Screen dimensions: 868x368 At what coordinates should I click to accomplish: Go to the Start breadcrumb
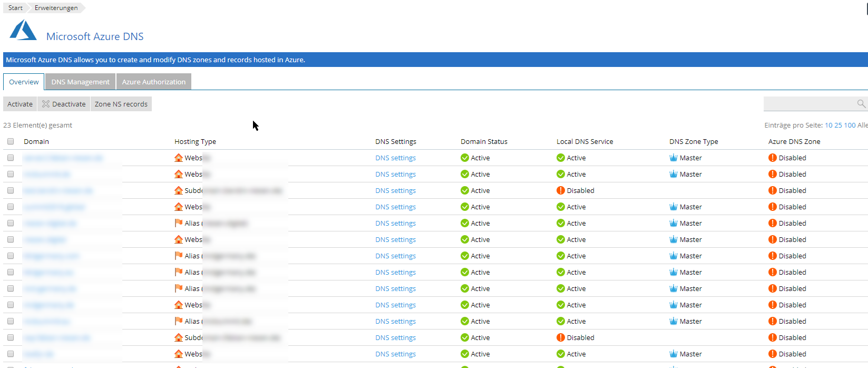pyautogui.click(x=15, y=8)
